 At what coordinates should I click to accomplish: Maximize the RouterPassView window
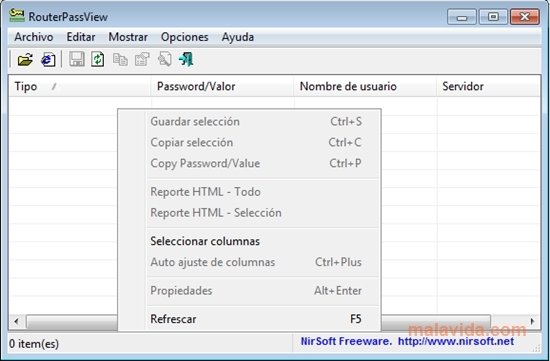coord(493,17)
